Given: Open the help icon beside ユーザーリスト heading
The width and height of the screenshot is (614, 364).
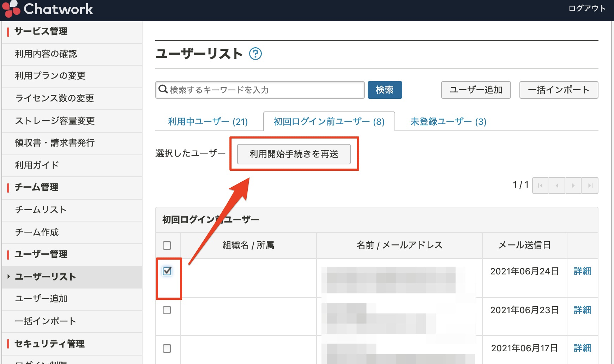Looking at the screenshot, I should 255,54.
